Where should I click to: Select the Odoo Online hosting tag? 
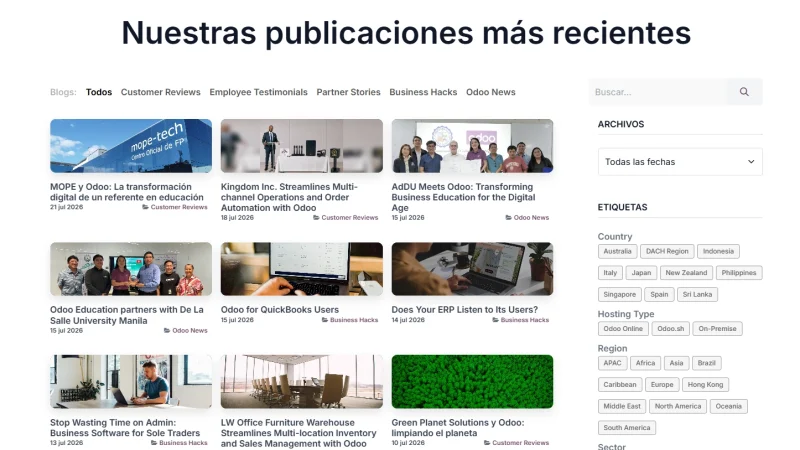click(x=623, y=329)
